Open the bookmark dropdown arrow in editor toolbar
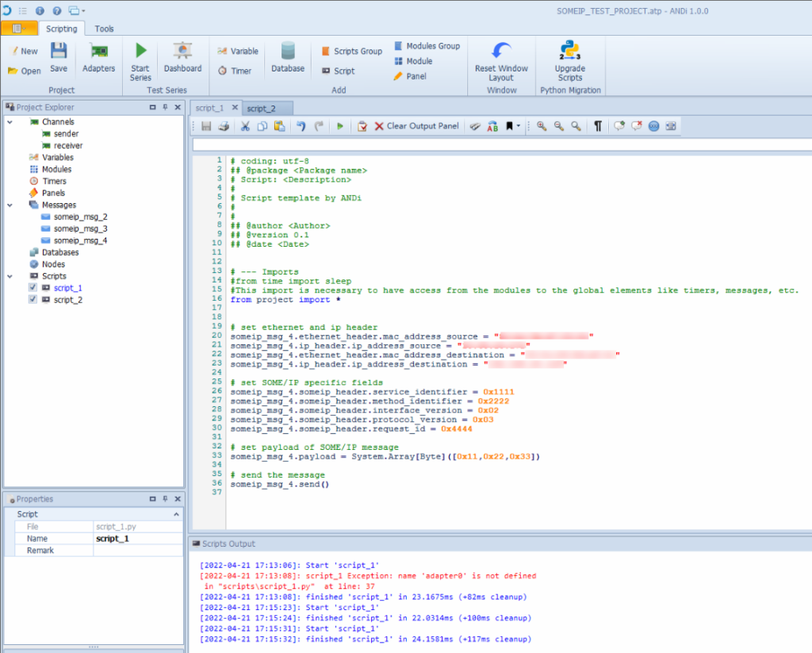Image resolution: width=812 pixels, height=653 pixels. [519, 126]
